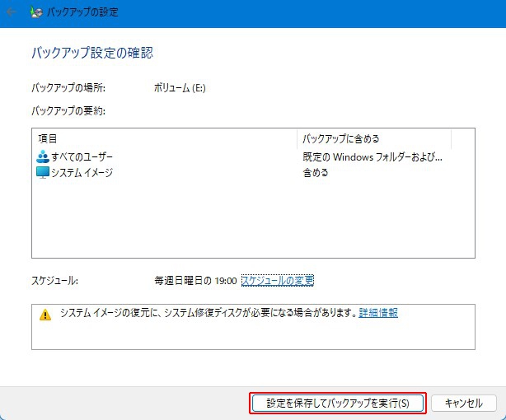Select the すべてのユーザー row label
506x420 pixels.
[x=82, y=156]
